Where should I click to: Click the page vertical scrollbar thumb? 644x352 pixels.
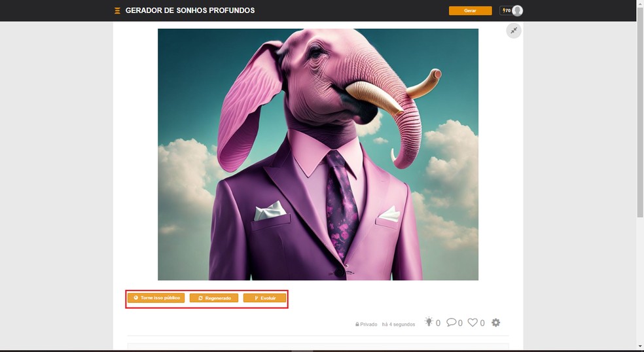tap(640, 112)
